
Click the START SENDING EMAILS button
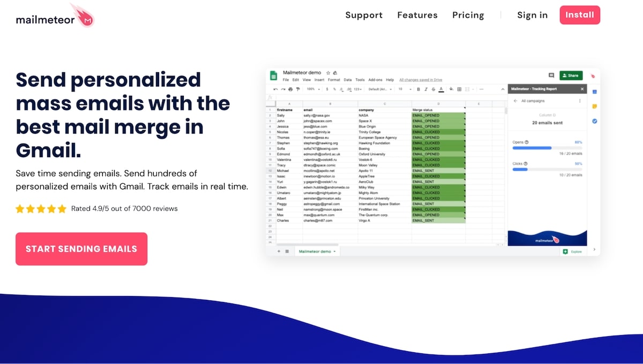81,248
